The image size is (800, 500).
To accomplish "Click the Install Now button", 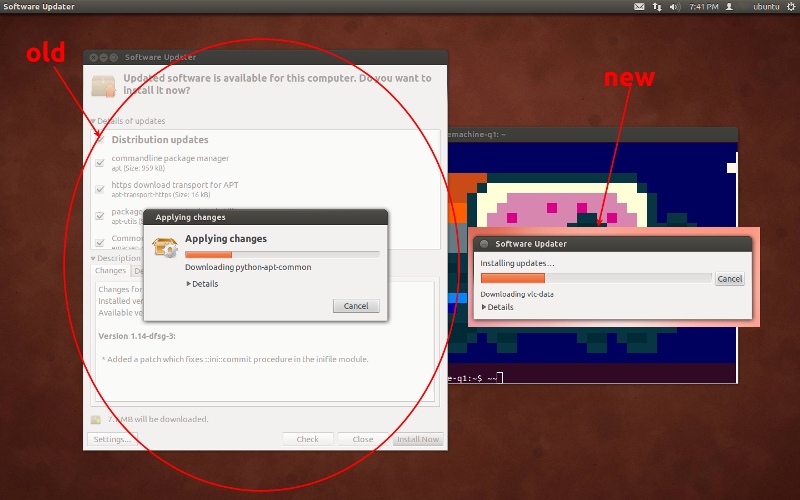I will 418,439.
